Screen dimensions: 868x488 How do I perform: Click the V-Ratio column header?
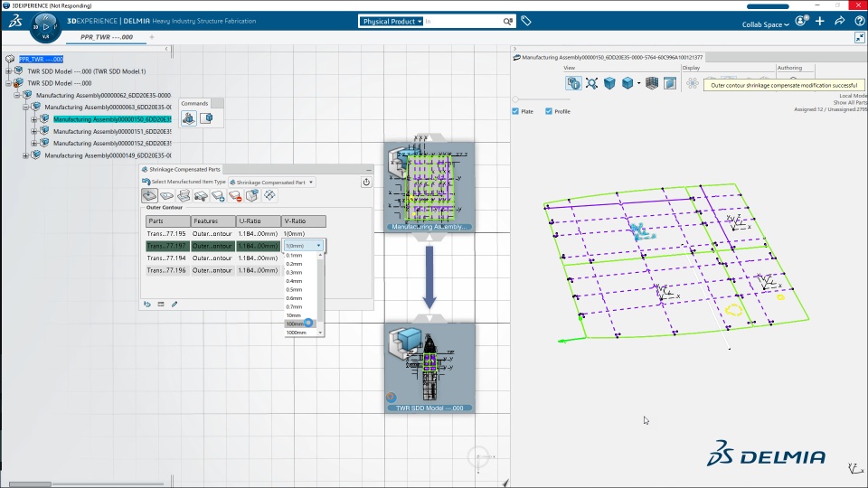click(x=304, y=221)
